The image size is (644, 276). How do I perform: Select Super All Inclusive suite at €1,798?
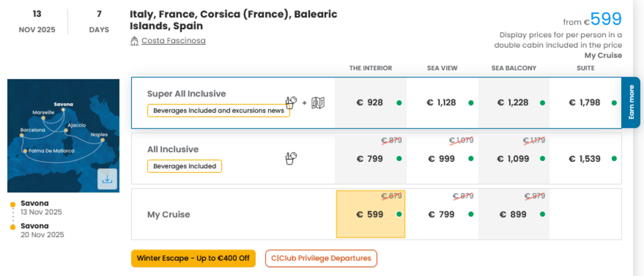[x=585, y=103]
